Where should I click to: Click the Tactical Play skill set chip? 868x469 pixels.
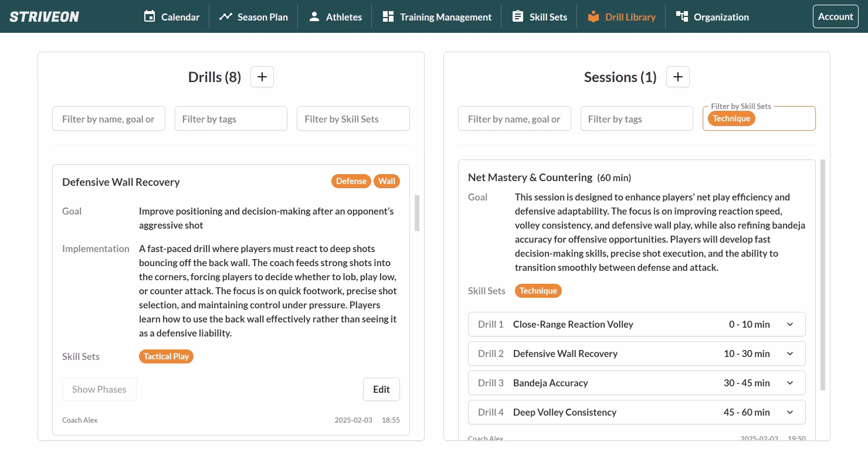coord(166,356)
